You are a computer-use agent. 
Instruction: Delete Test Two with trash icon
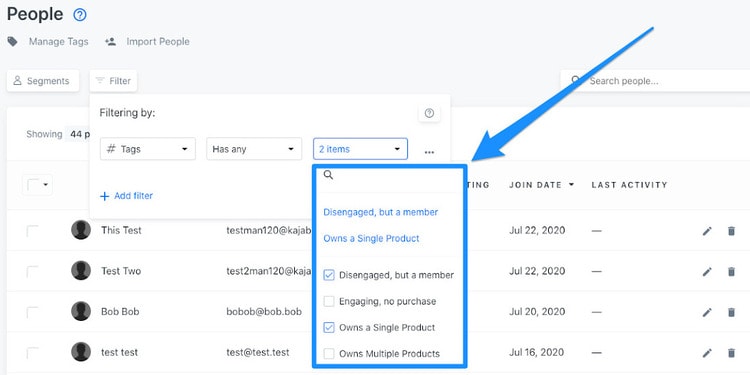(731, 272)
